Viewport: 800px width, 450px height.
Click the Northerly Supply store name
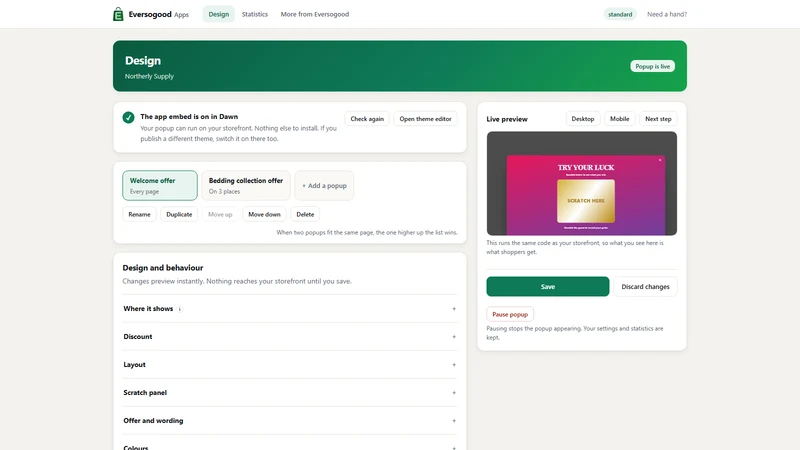(x=149, y=76)
